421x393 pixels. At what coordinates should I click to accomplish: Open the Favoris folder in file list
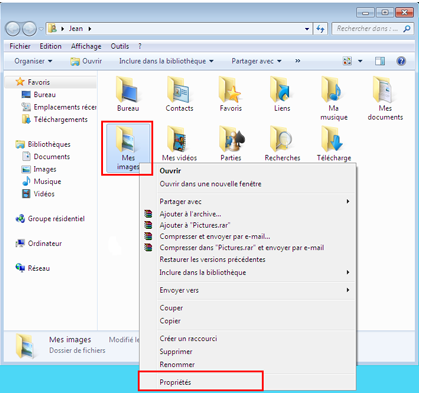click(231, 94)
